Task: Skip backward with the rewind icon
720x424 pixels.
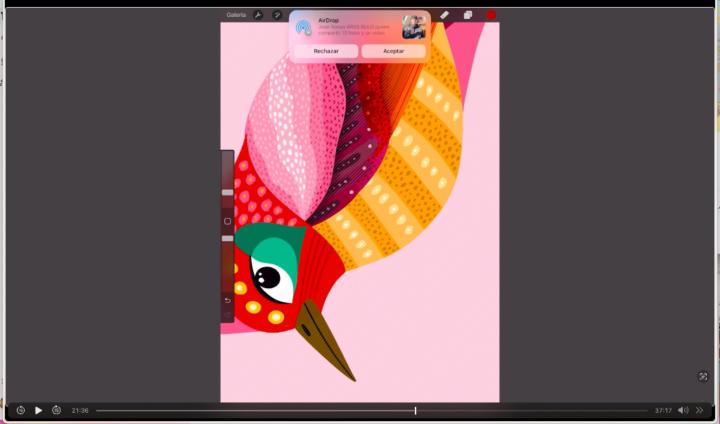Action: [20, 410]
